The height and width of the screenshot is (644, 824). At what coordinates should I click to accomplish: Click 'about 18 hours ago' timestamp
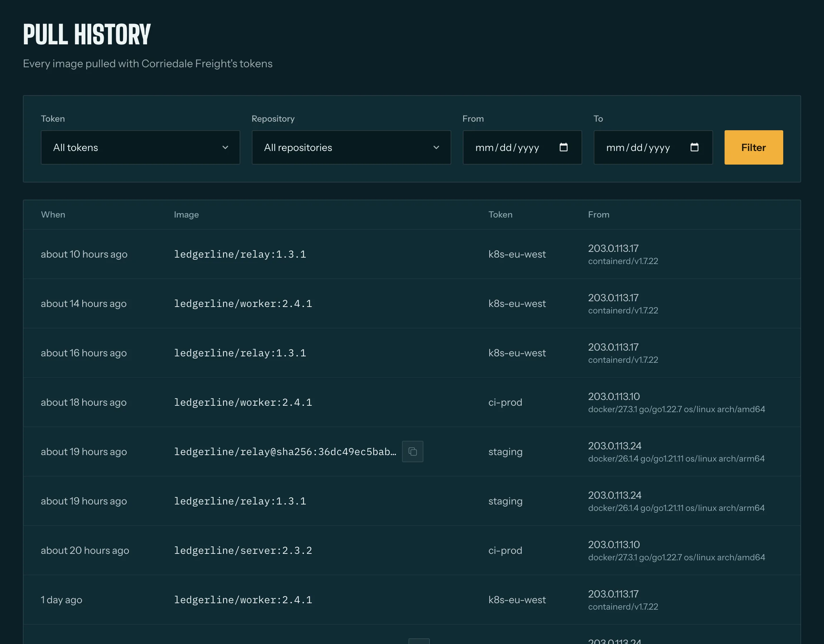84,402
